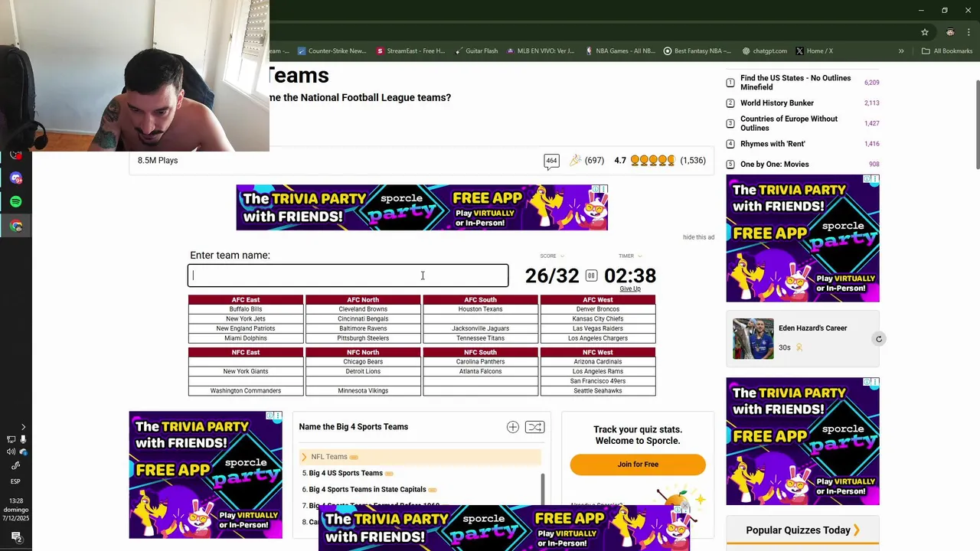Click the Buffalo Bills cell
The height and width of the screenshot is (551, 980).
pos(246,309)
